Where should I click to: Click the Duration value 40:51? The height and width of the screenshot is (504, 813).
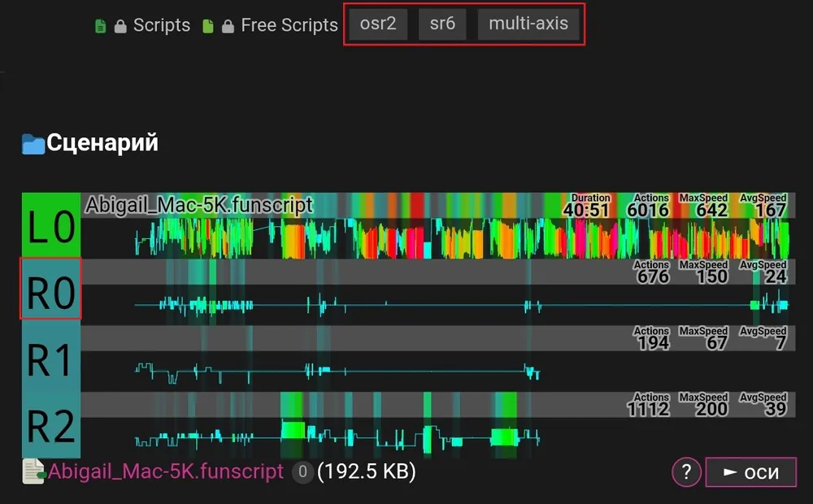[x=586, y=210]
